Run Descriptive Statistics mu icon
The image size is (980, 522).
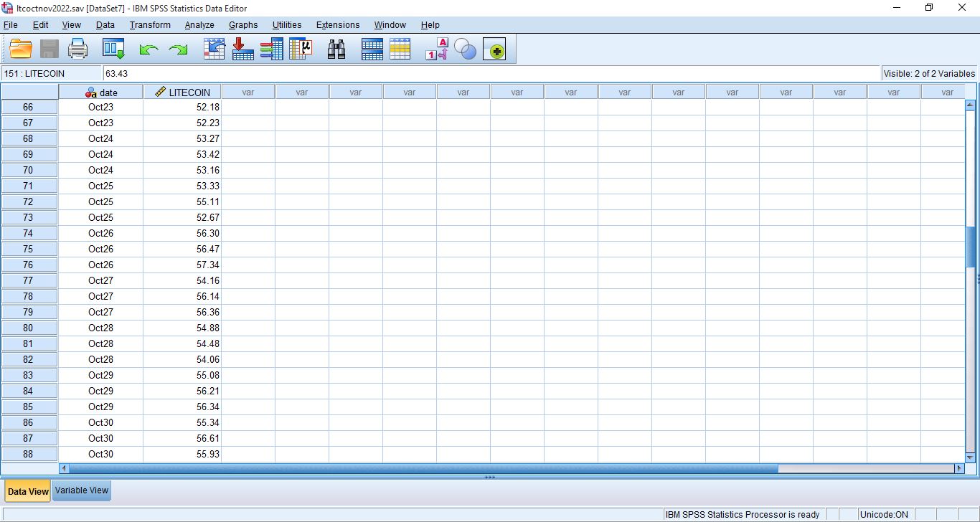(301, 49)
